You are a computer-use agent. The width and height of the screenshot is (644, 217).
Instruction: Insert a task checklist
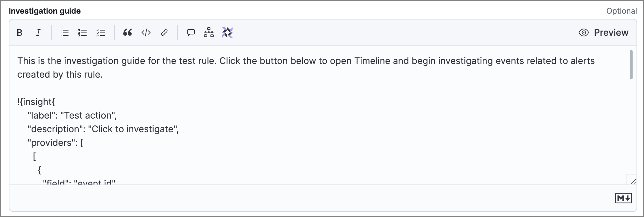(101, 32)
